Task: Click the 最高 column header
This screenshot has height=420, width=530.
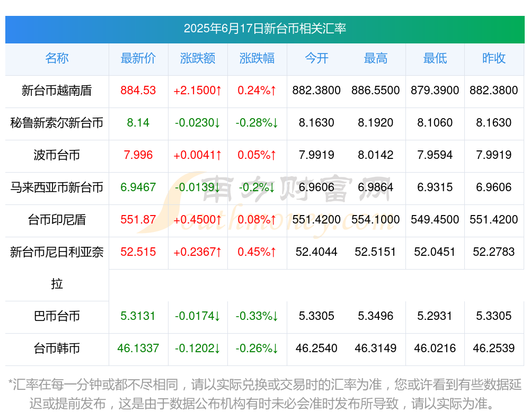Action: click(x=376, y=58)
